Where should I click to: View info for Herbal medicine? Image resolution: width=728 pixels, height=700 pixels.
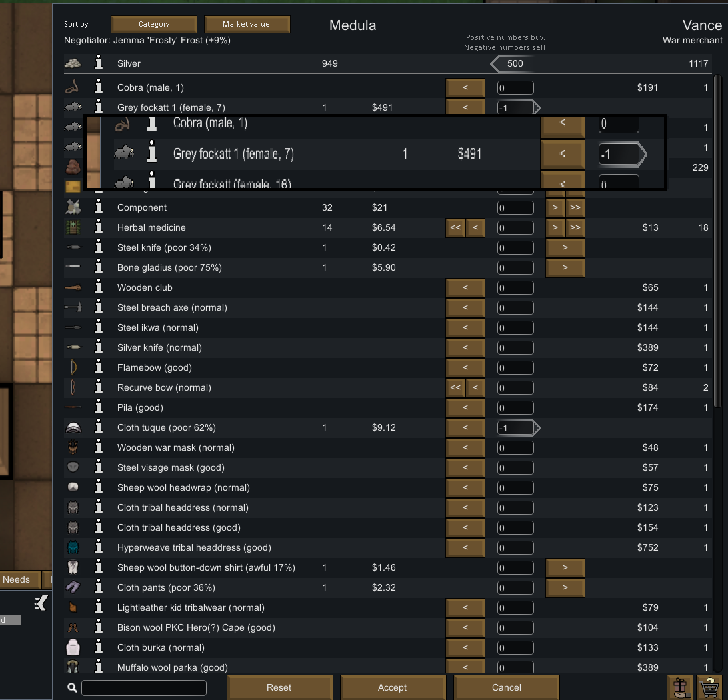pos(99,227)
